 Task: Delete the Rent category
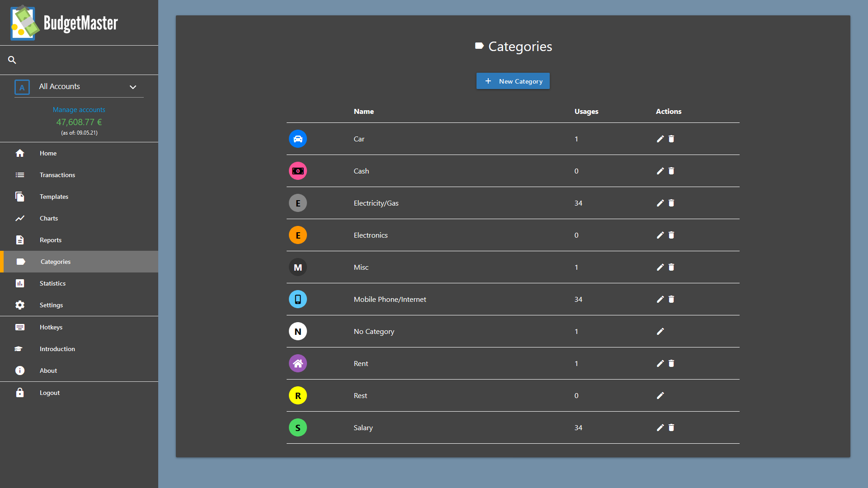pos(671,363)
